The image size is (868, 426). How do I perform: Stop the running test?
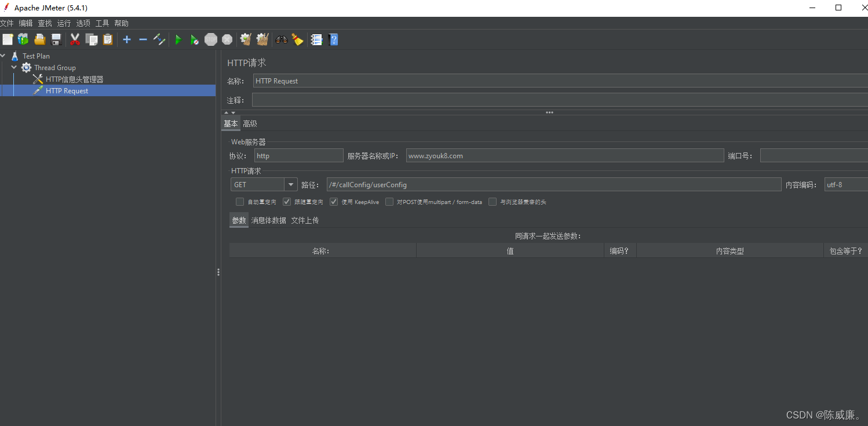point(211,39)
